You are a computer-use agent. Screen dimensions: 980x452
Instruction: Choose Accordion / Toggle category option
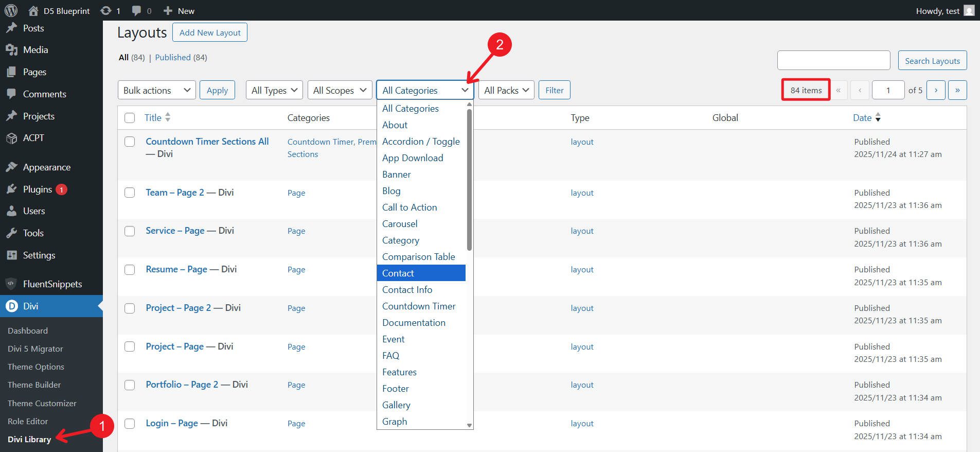click(421, 141)
